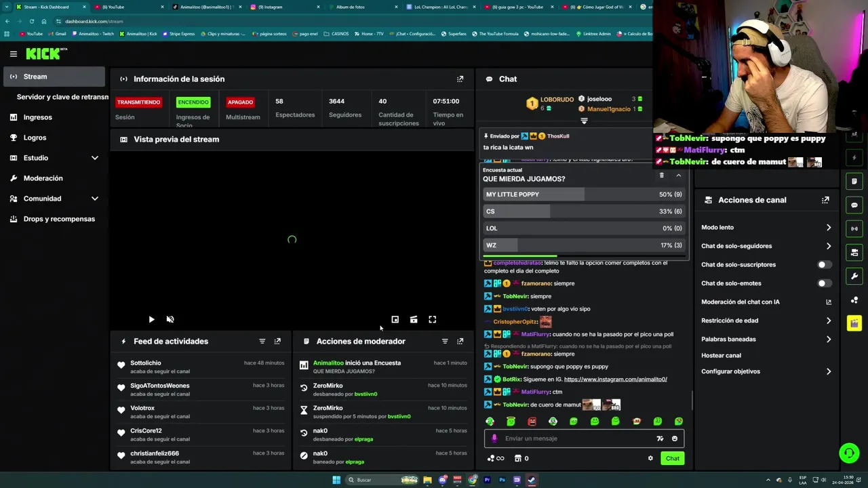Image resolution: width=868 pixels, height=488 pixels.
Task: Click the Kick logo
Action: [x=45, y=54]
